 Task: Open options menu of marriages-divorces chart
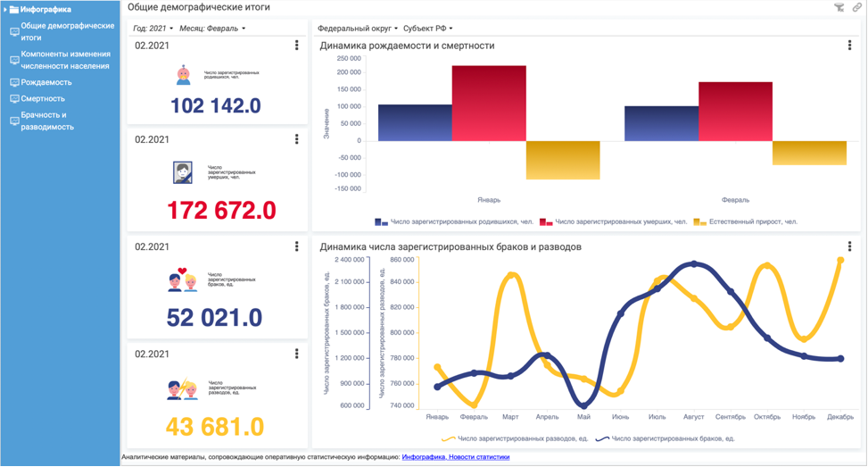(849, 246)
